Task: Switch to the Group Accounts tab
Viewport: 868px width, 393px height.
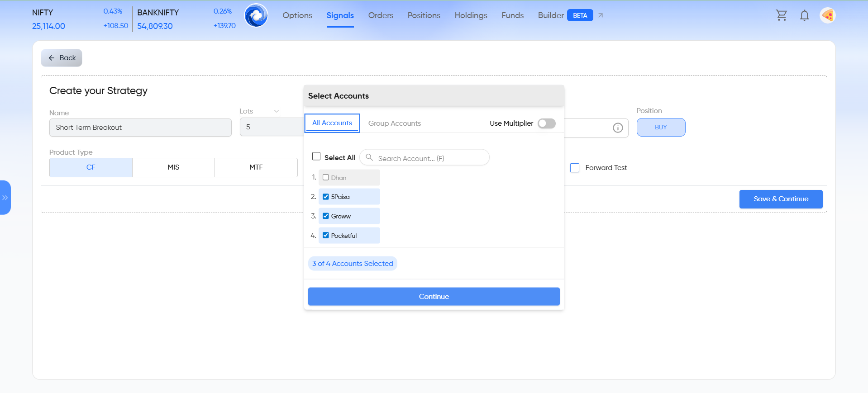Action: [394, 123]
